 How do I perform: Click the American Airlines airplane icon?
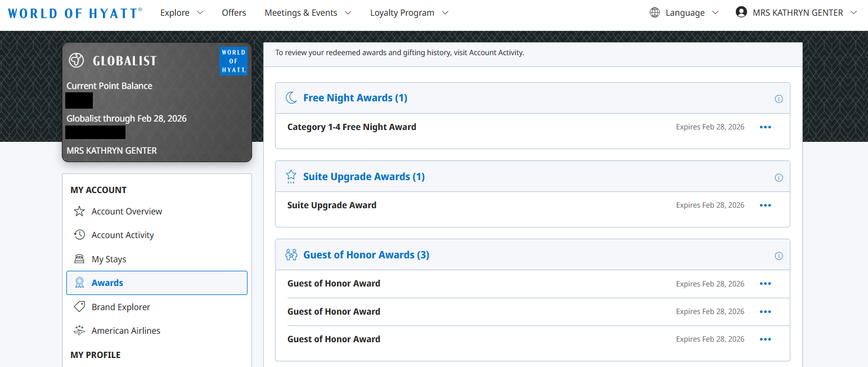coord(79,330)
